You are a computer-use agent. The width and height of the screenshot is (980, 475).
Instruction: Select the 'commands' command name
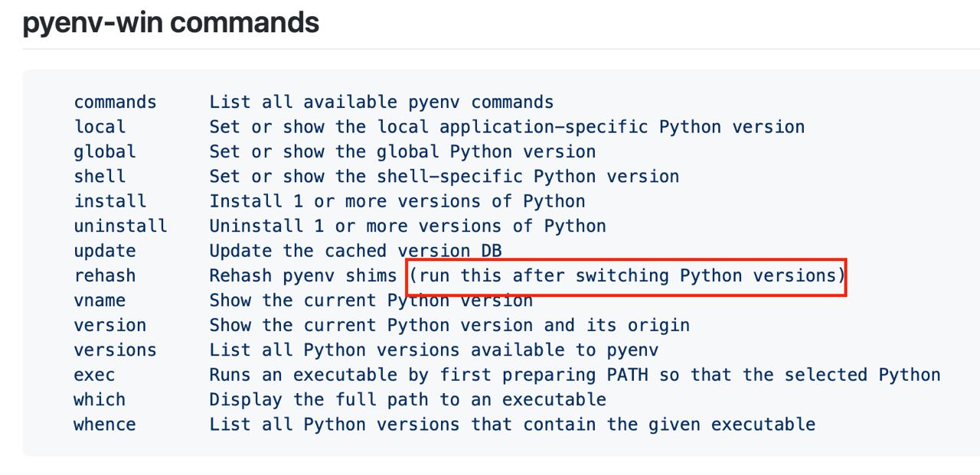click(115, 102)
